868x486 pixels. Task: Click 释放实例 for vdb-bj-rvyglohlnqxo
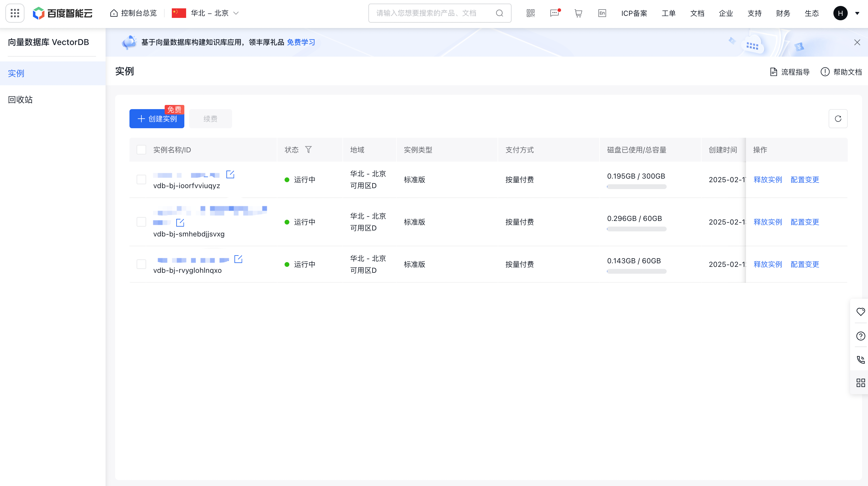[767, 264]
